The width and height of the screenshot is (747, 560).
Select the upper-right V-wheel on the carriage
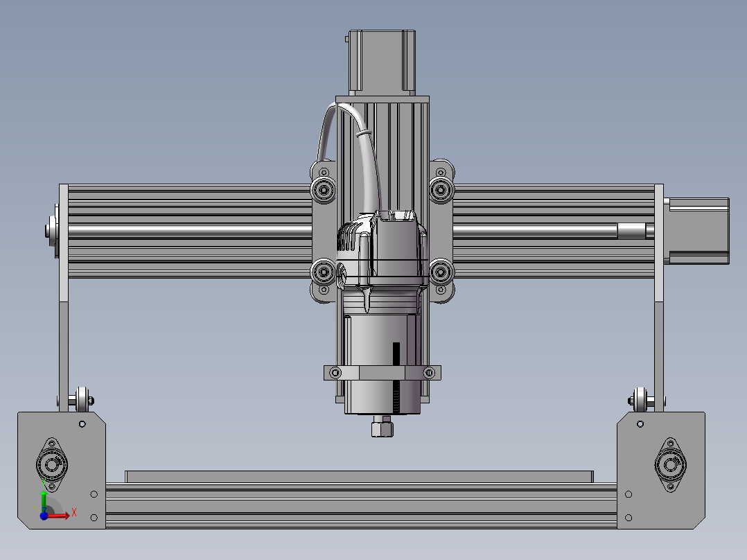click(441, 190)
